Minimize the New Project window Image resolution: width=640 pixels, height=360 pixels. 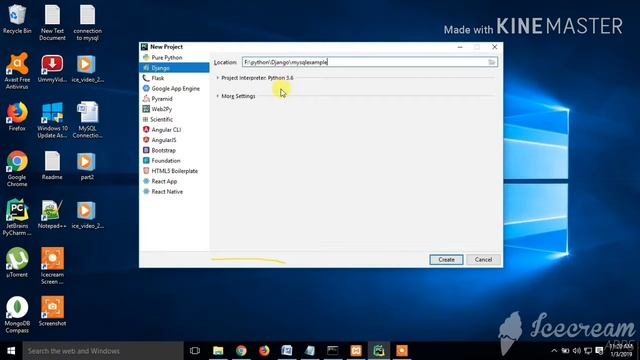pyautogui.click(x=460, y=47)
